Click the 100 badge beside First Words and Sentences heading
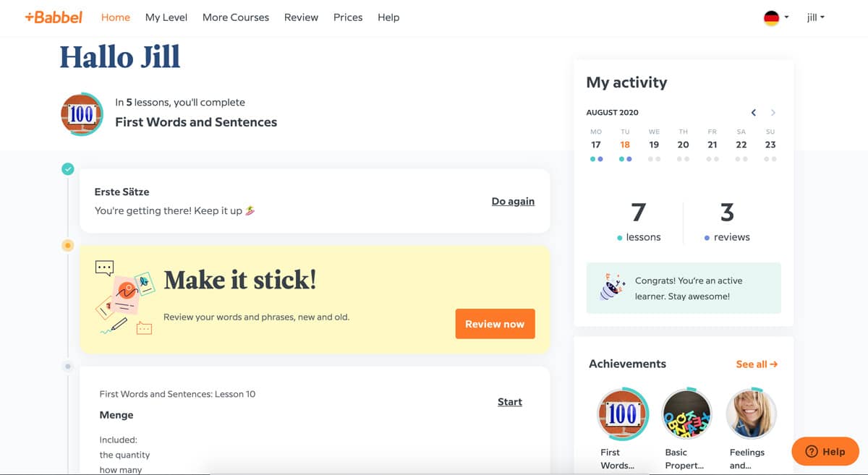This screenshot has width=868, height=475. [x=81, y=114]
